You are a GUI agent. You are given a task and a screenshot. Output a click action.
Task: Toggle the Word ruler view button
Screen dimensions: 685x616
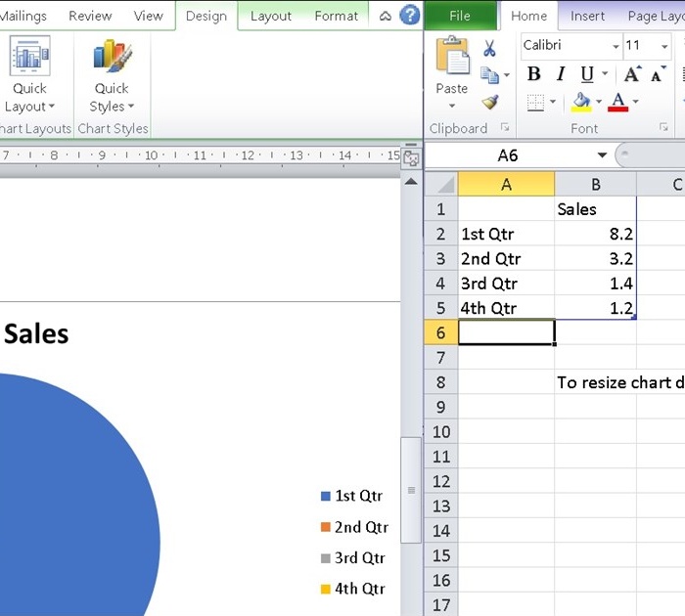411,158
